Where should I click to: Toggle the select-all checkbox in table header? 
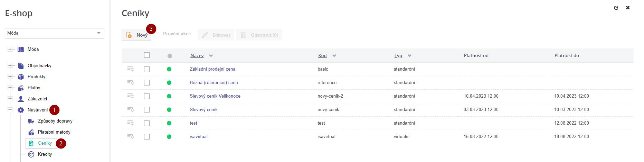click(147, 55)
